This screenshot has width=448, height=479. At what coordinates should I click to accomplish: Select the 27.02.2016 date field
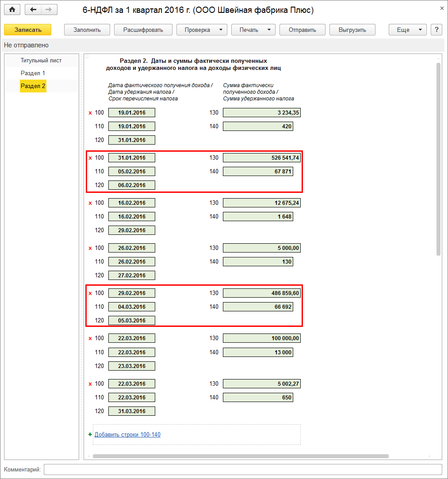pyautogui.click(x=132, y=275)
